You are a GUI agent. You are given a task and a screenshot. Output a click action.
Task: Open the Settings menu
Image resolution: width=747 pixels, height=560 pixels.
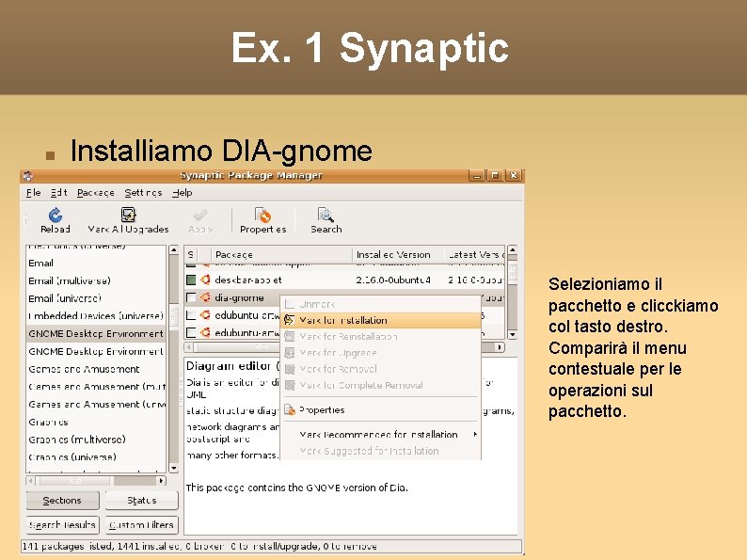(x=143, y=193)
